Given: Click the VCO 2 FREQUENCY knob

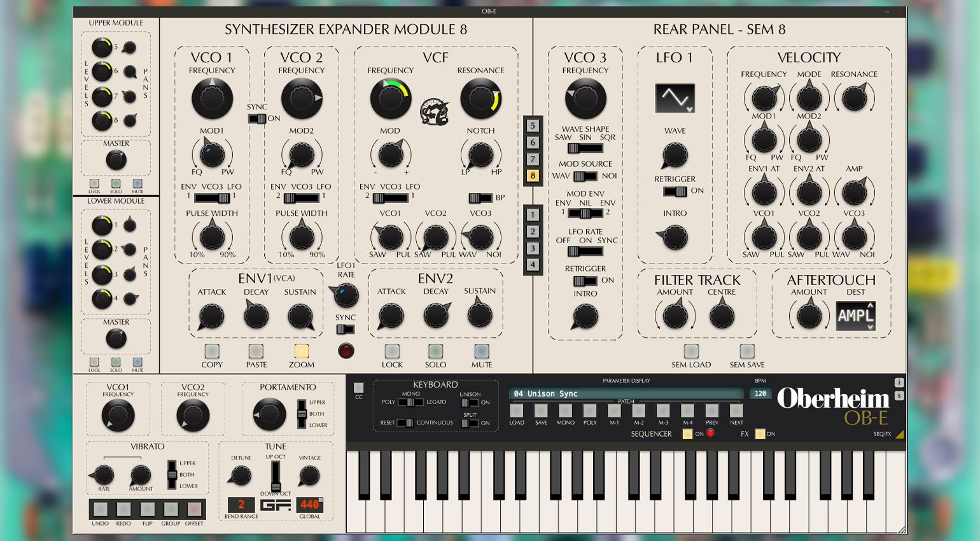Looking at the screenshot, I should click(302, 99).
